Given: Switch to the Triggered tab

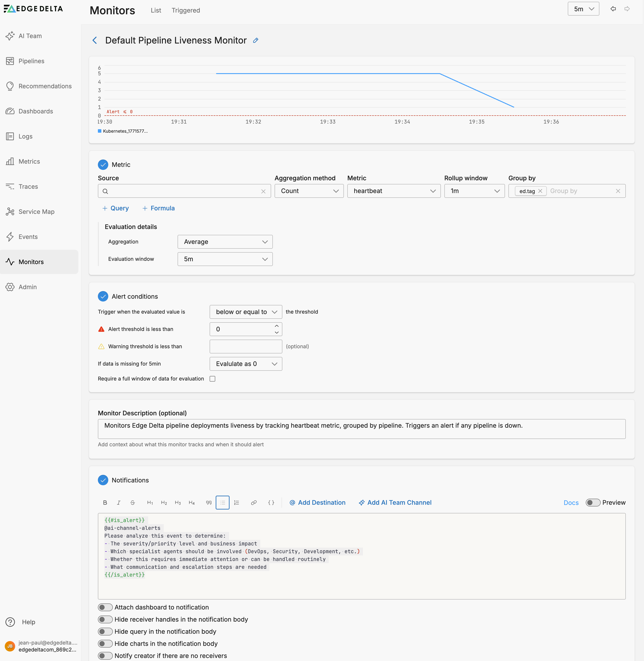Looking at the screenshot, I should (x=185, y=10).
